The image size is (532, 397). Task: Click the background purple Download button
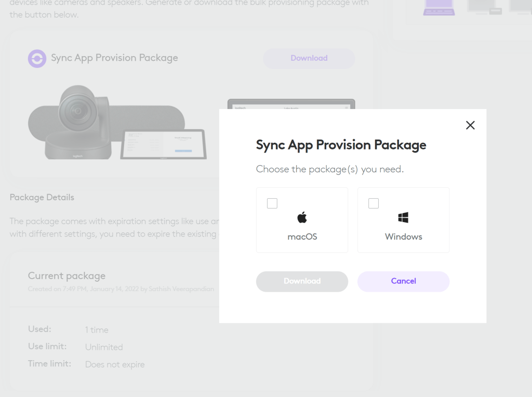pos(309,58)
